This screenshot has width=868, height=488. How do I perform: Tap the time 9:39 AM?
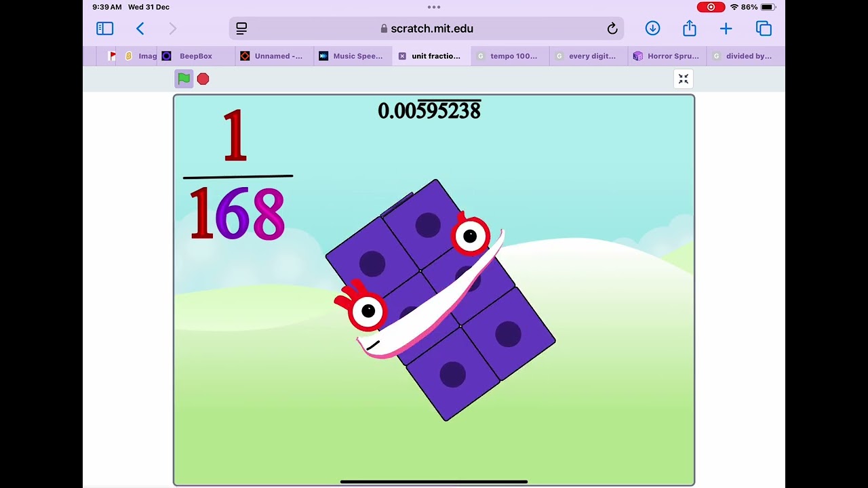(107, 7)
